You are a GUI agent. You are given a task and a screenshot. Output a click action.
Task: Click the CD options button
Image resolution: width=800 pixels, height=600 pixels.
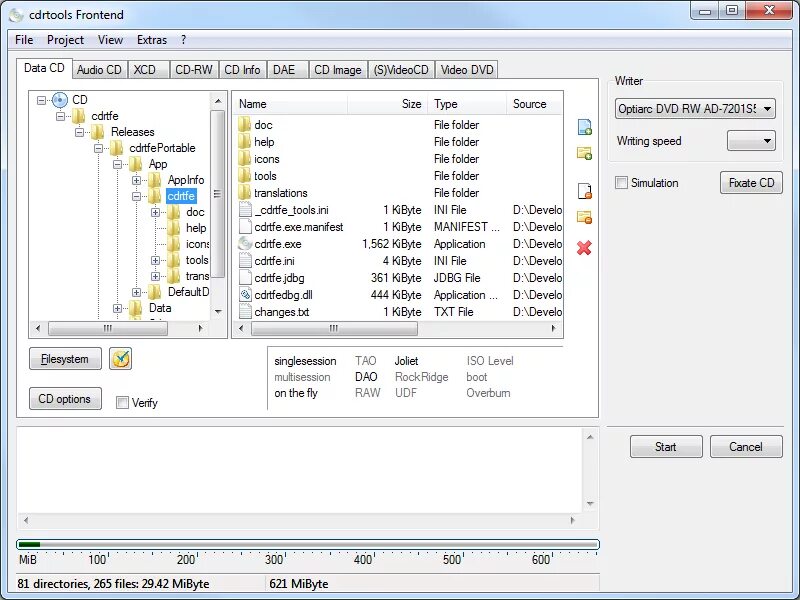tap(65, 399)
